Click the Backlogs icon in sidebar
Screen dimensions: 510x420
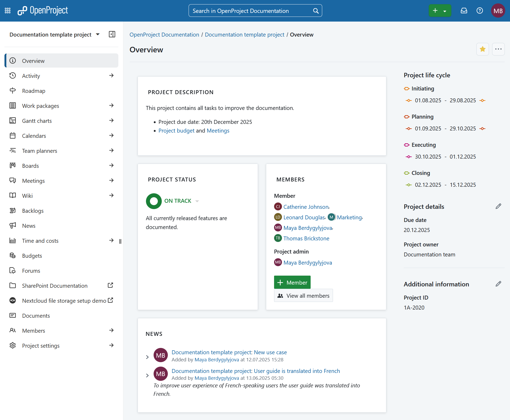[x=13, y=211]
